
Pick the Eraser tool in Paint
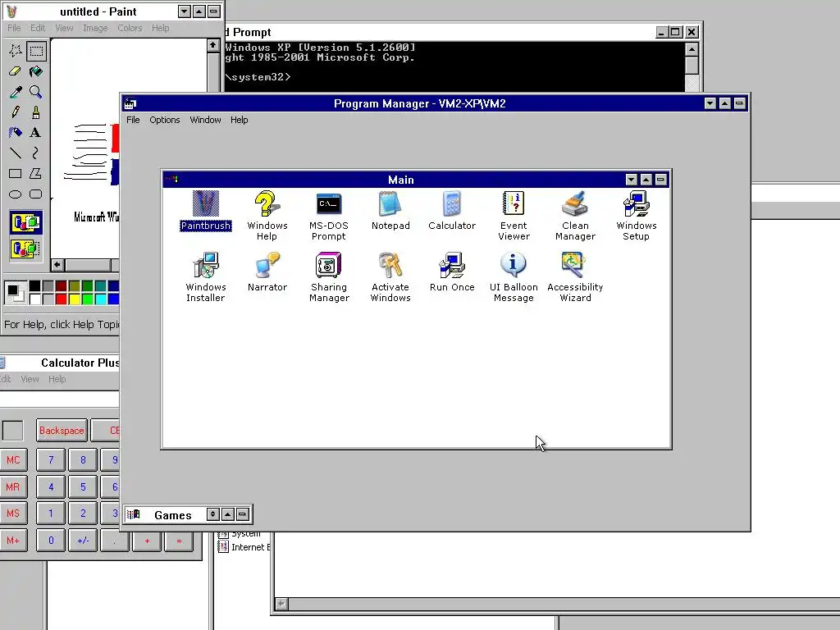pos(16,71)
